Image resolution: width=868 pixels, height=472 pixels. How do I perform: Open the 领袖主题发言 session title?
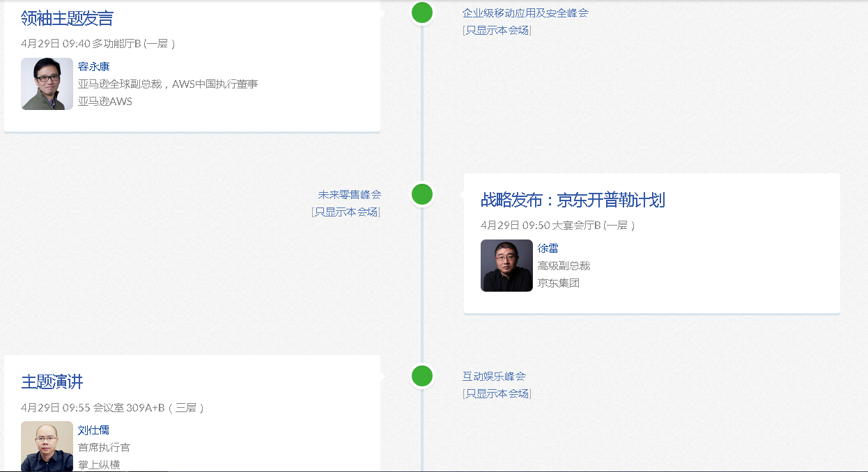[x=67, y=18]
